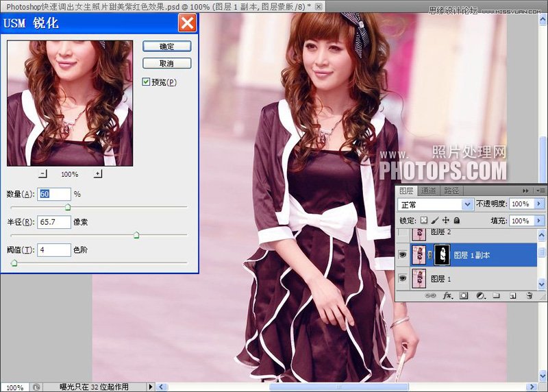This screenshot has width=548, height=392.
Task: Lock layer position with the move icon
Action: (x=446, y=220)
